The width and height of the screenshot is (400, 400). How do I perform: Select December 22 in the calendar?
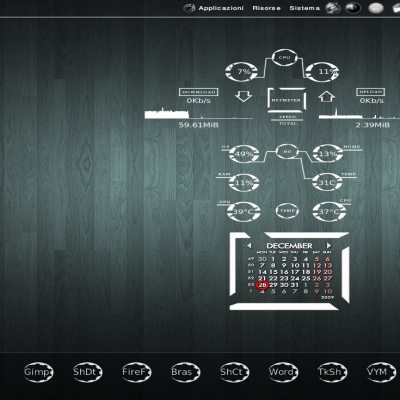(273, 278)
